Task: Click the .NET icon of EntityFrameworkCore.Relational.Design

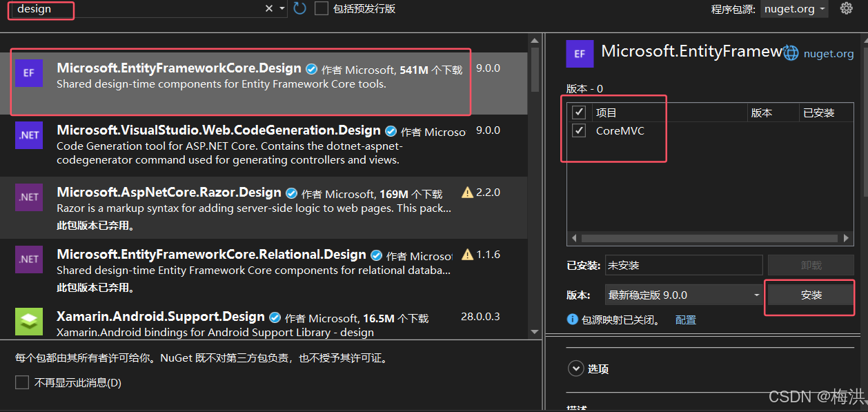Action: pos(29,259)
